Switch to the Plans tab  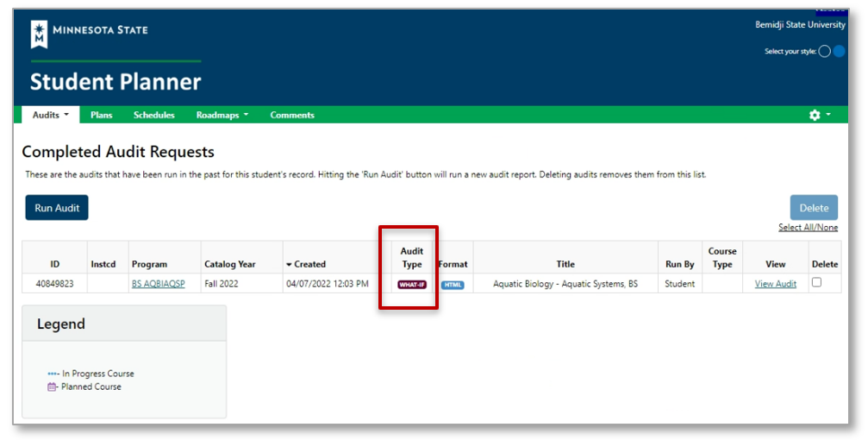click(x=102, y=115)
